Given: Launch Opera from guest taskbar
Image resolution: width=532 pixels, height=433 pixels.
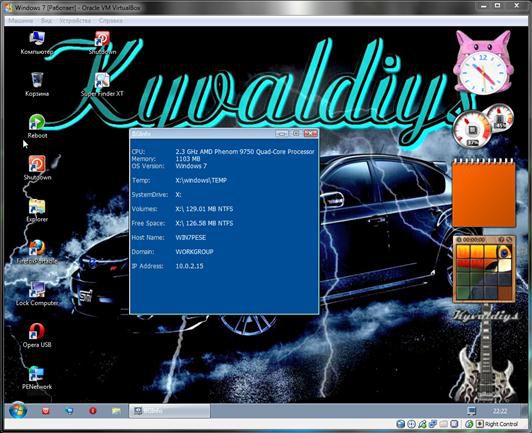Looking at the screenshot, I should 93,411.
